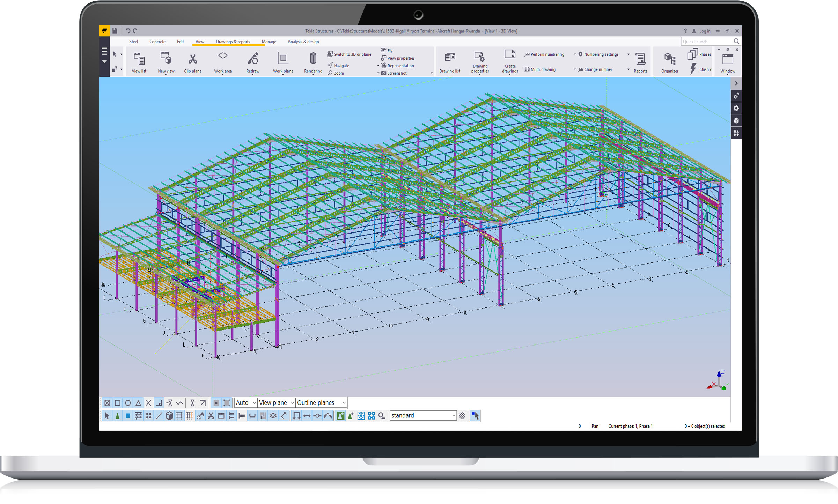The width and height of the screenshot is (838, 504).
Task: Open the Auto snap depth dropdown
Action: click(x=246, y=403)
